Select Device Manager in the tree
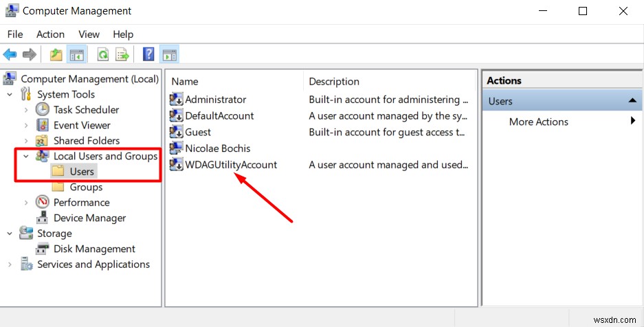This screenshot has height=327, width=644. coord(89,218)
